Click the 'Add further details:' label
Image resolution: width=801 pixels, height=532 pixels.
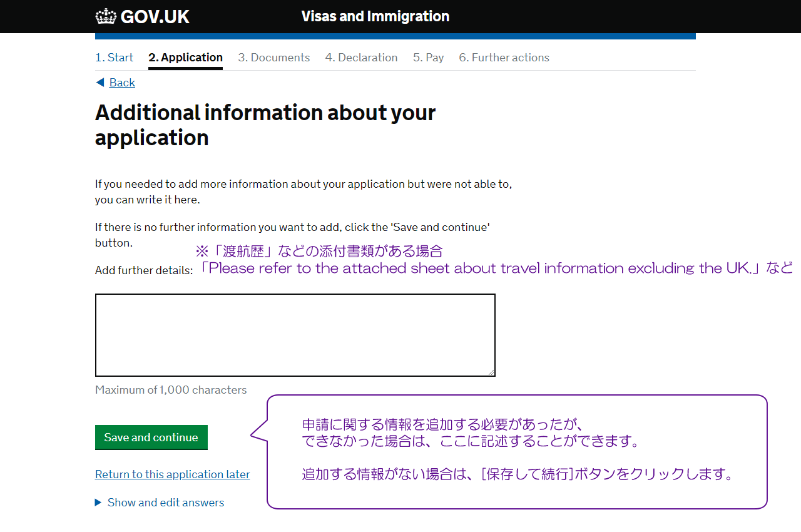tap(144, 270)
